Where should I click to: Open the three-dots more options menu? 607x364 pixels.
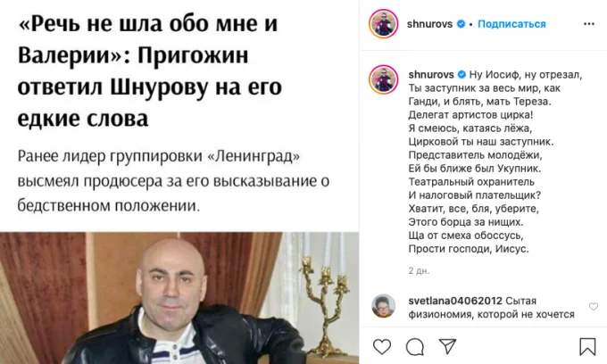[x=589, y=24]
